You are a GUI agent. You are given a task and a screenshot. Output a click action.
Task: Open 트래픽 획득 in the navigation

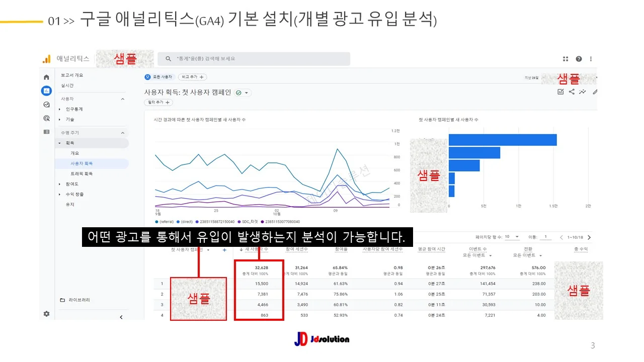point(82,174)
